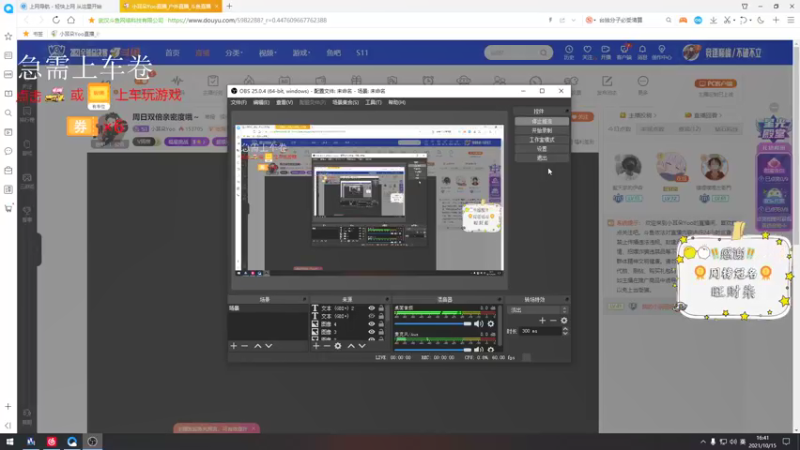Screen dimensions: 800x450
Task: Open transition properties with the gear icon
Action: pyautogui.click(x=564, y=320)
